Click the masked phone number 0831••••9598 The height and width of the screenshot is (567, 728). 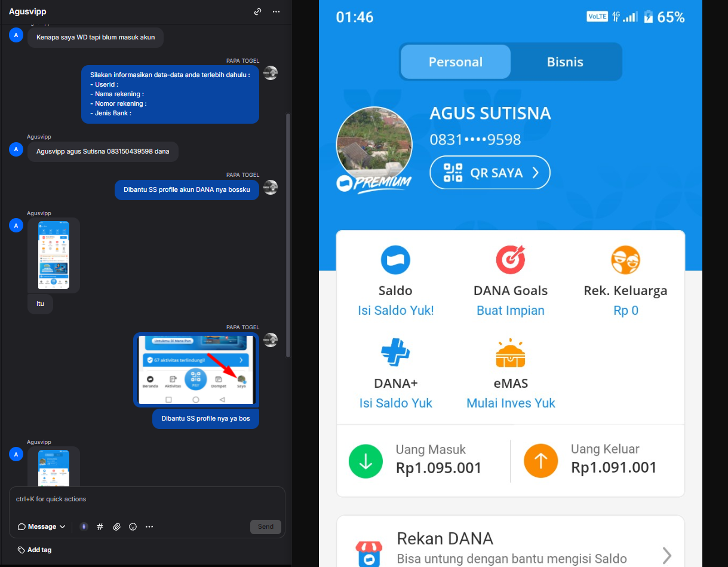point(475,139)
